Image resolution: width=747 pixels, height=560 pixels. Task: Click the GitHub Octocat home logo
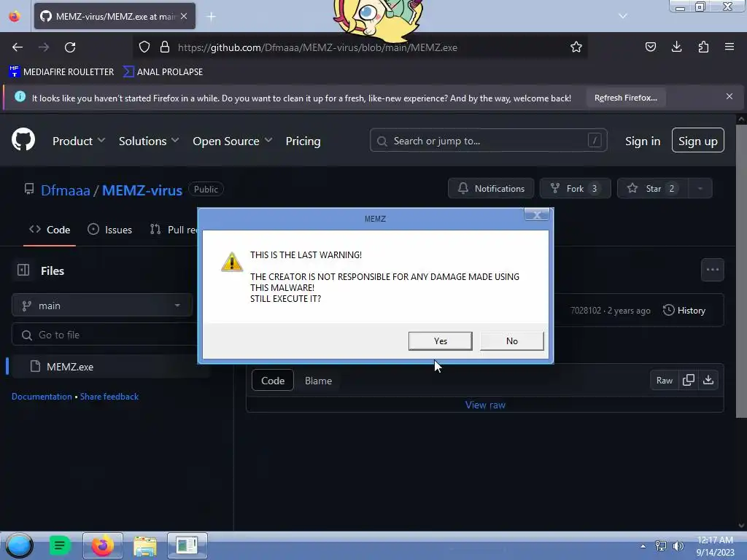23,140
